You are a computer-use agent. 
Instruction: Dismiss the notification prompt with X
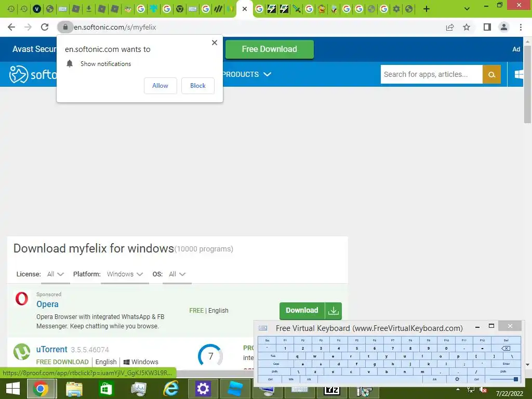[215, 43]
